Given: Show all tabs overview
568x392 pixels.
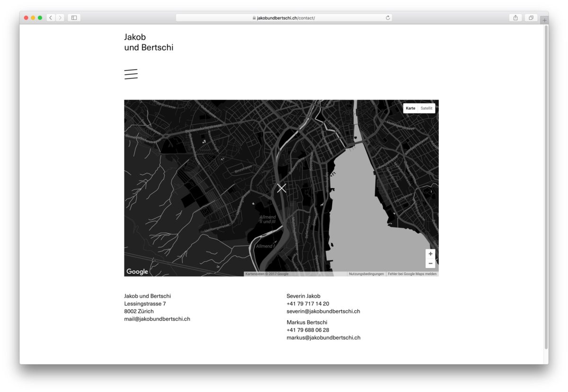Looking at the screenshot, I should [531, 18].
